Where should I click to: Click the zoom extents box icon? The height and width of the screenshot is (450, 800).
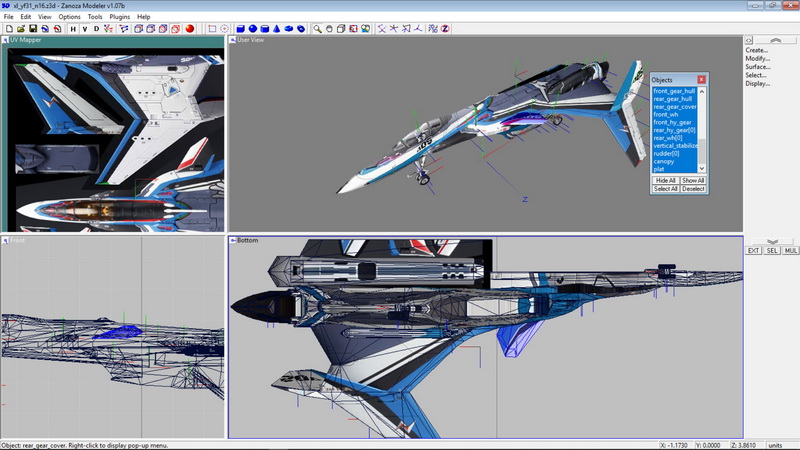pyautogui.click(x=341, y=29)
